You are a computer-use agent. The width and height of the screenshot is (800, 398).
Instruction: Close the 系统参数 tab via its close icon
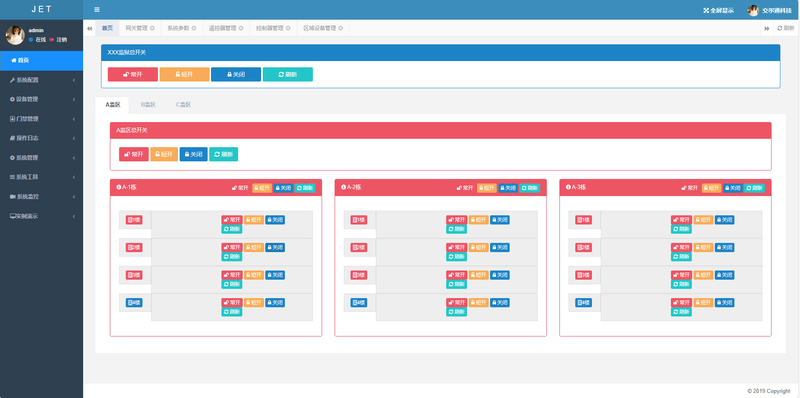[194, 28]
